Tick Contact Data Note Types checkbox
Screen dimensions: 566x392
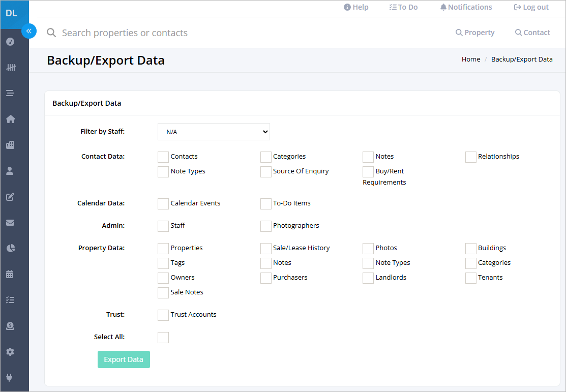click(163, 172)
